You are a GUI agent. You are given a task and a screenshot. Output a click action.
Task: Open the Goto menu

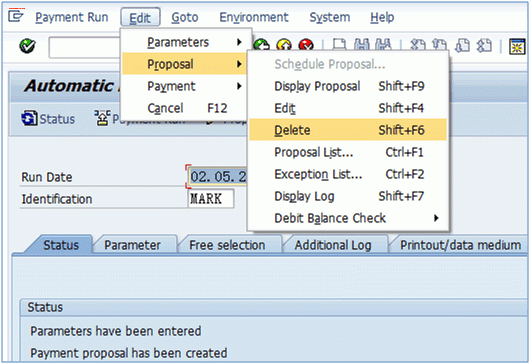(185, 17)
